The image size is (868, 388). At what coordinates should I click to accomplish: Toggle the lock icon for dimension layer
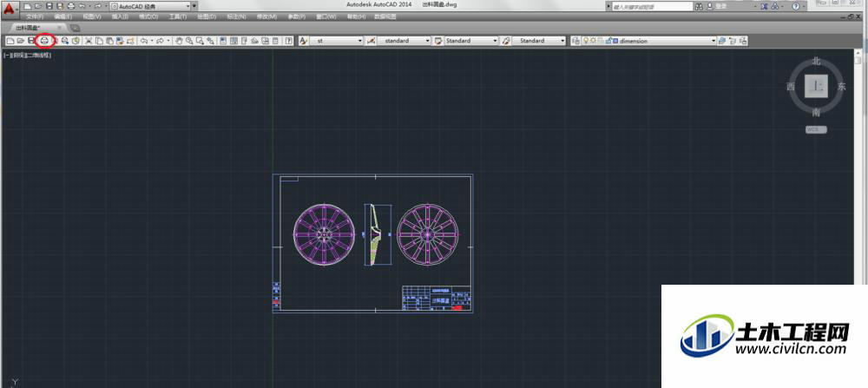coord(608,41)
